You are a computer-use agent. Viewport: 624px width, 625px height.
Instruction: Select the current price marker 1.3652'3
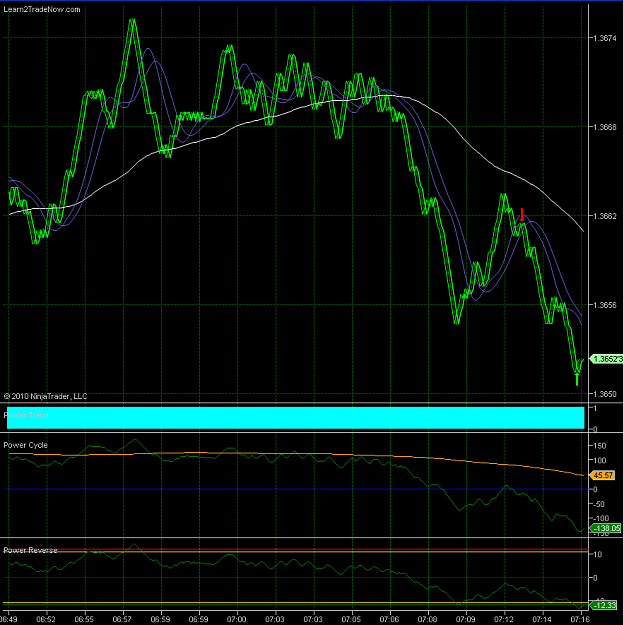point(606,359)
